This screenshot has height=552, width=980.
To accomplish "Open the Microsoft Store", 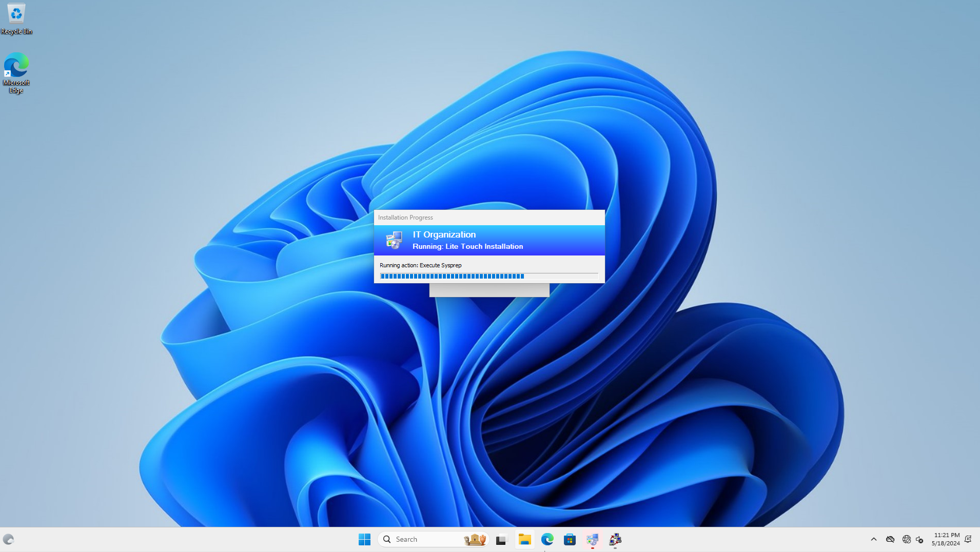I will [570, 539].
